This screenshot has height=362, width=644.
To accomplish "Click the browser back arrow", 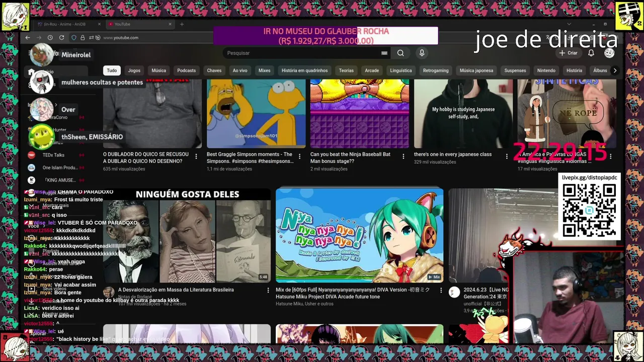I will tap(28, 38).
